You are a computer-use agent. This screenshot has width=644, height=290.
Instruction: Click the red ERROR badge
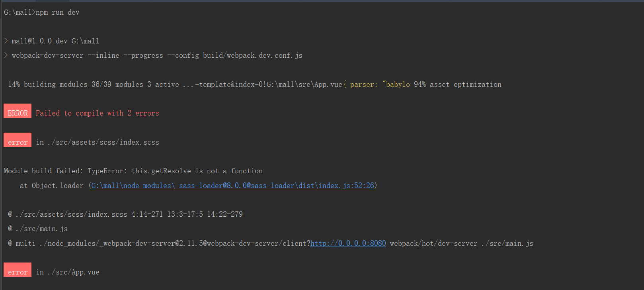[x=18, y=111]
